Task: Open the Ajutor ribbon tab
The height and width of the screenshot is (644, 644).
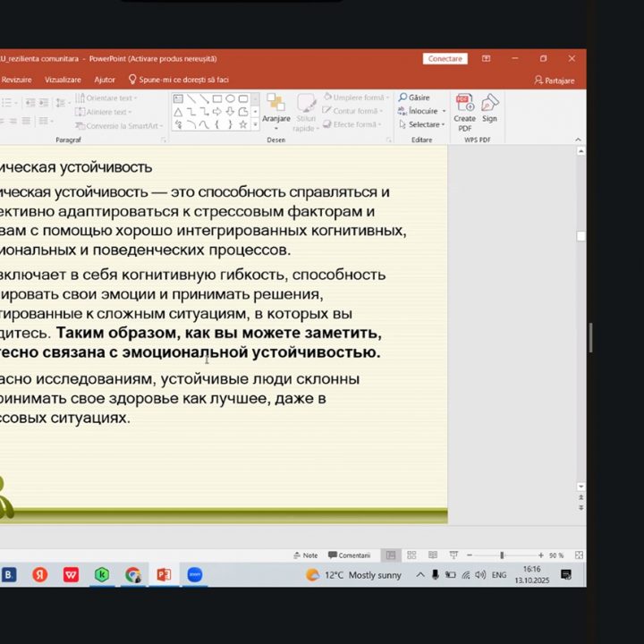Action: [x=105, y=80]
